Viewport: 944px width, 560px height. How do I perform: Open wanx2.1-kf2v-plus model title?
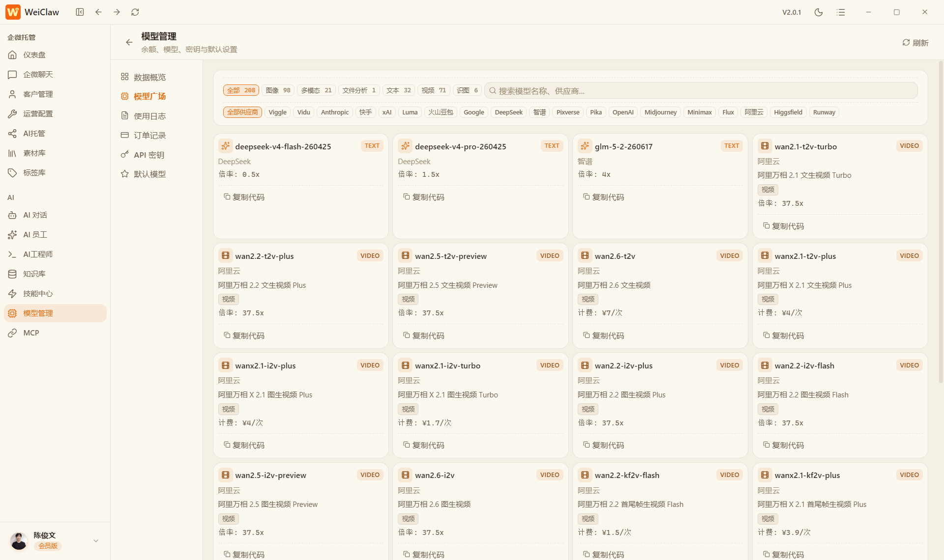click(807, 475)
